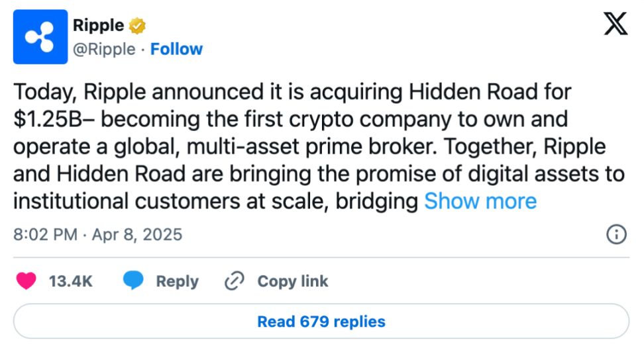Image resolution: width=644 pixels, height=352 pixels.
Task: Click the Reply text label
Action: point(177,281)
